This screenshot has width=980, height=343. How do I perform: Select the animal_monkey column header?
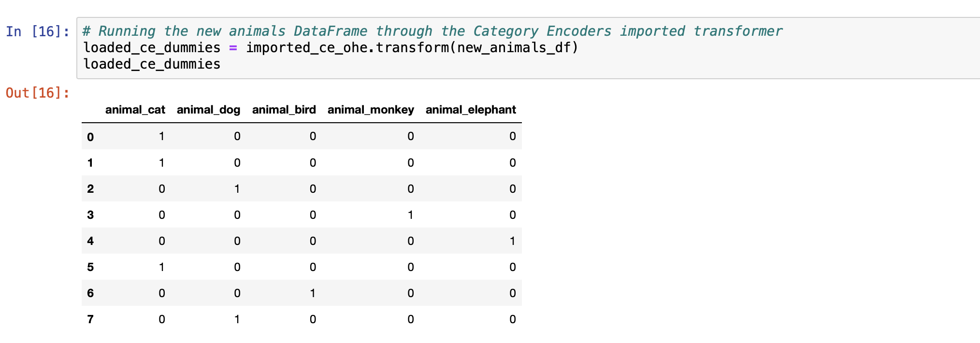371,110
